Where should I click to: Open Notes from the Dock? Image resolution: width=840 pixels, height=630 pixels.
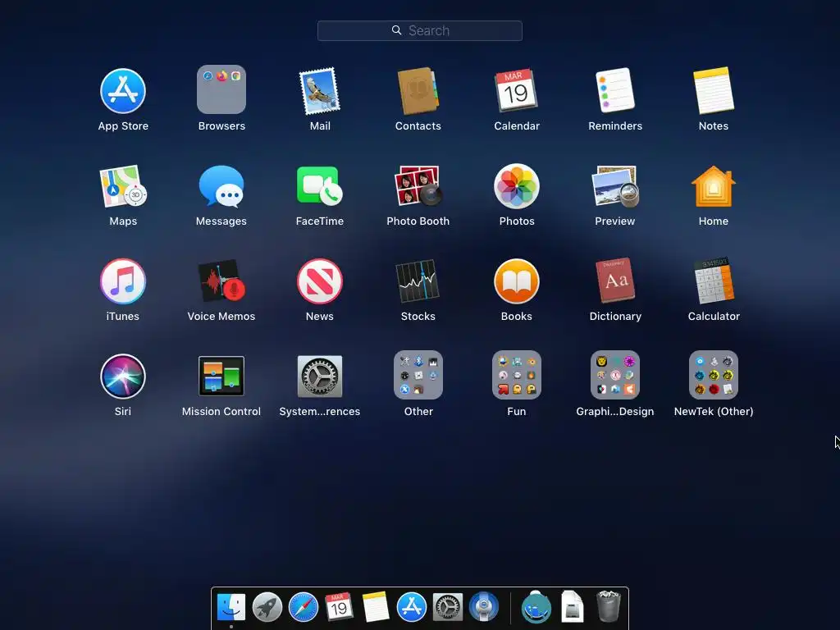coord(375,607)
